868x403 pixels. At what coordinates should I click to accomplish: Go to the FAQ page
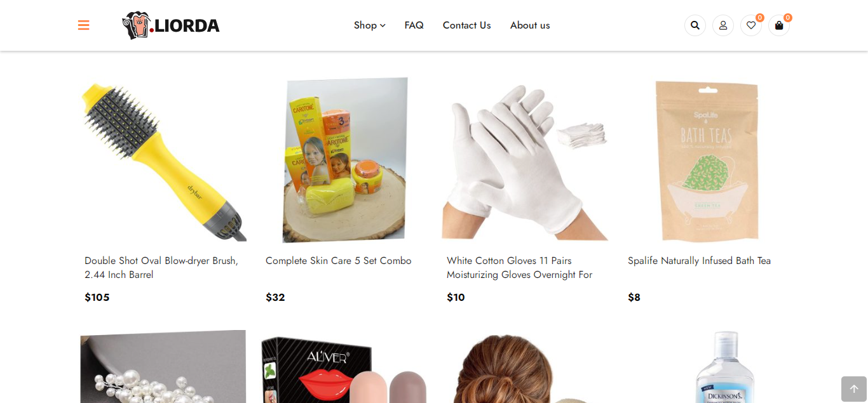click(x=414, y=25)
